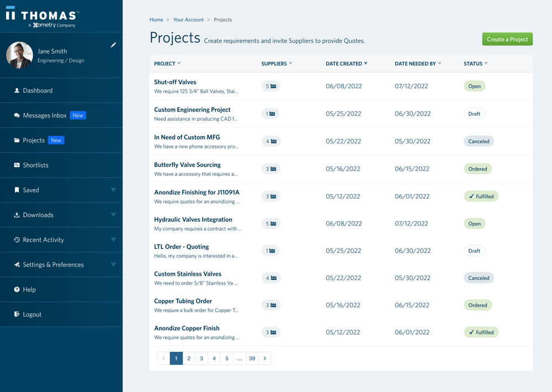Open Projects in the sidebar menu
The width and height of the screenshot is (552, 392).
34,141
